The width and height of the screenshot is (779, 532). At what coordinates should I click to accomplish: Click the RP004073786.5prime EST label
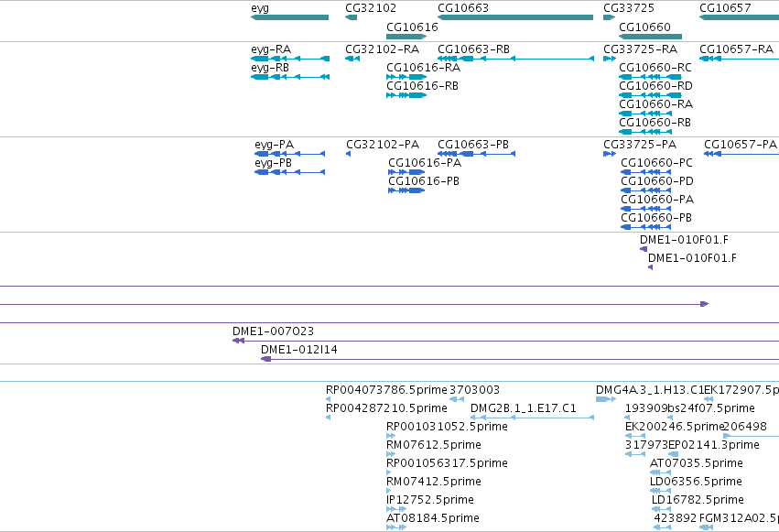[386, 390]
